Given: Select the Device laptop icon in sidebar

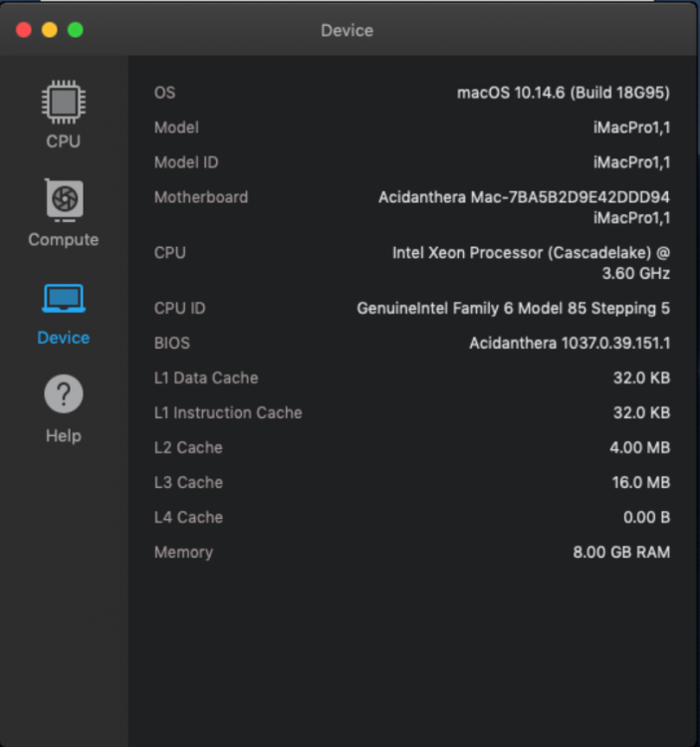Looking at the screenshot, I should pos(64,298).
